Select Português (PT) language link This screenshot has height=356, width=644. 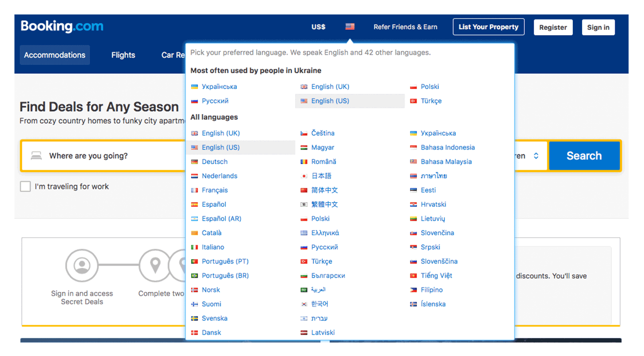coord(225,261)
